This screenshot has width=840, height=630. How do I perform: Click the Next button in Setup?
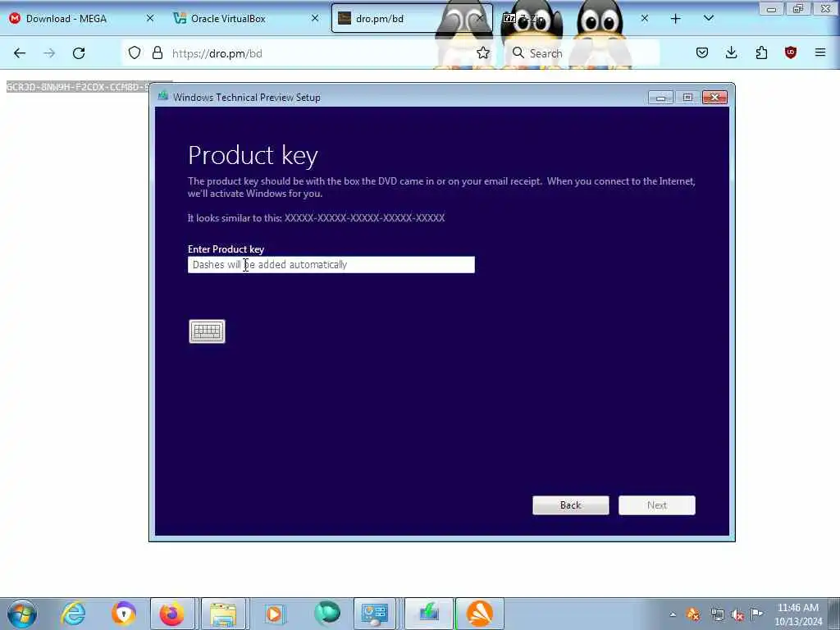point(657,505)
